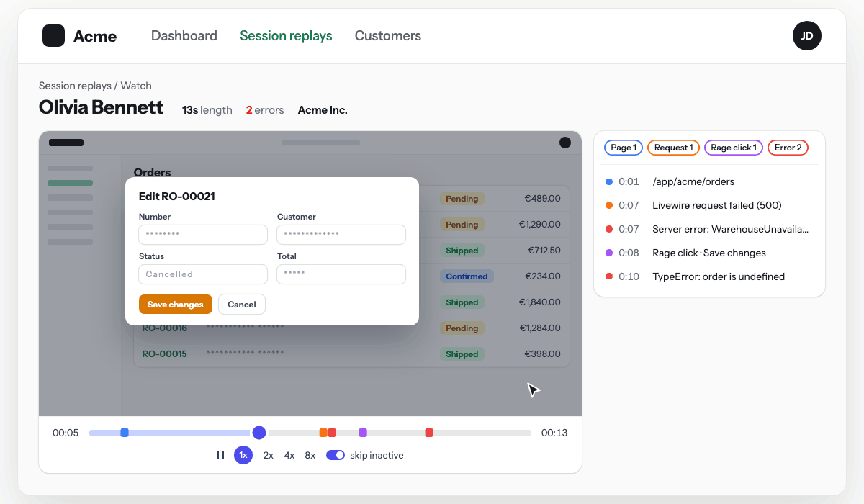
Task: Select the TypeError: order is undefined event
Action: pos(709,276)
